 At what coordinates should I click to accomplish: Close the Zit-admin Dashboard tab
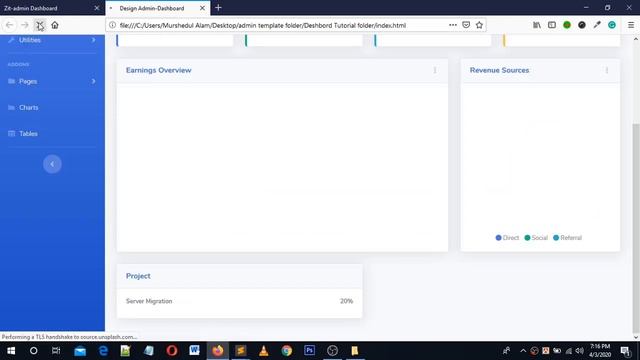[x=97, y=8]
